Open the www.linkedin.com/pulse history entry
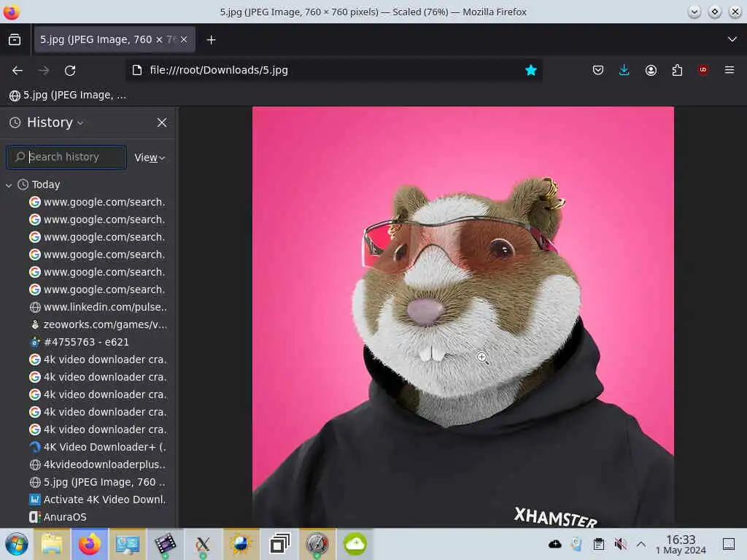 [x=98, y=307]
